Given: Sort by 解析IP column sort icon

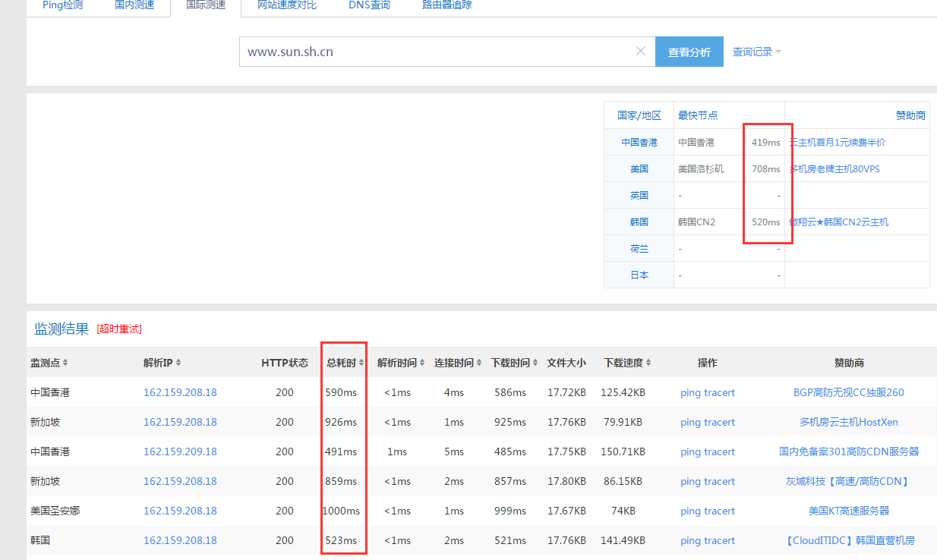Looking at the screenshot, I should (178, 363).
